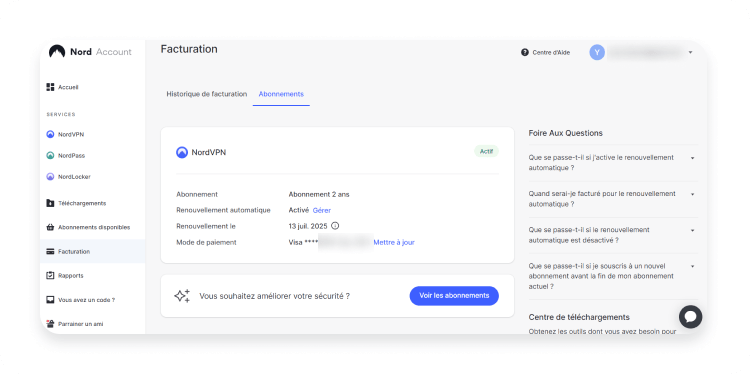
Task: Click Mettre à jour payment link
Action: (394, 242)
